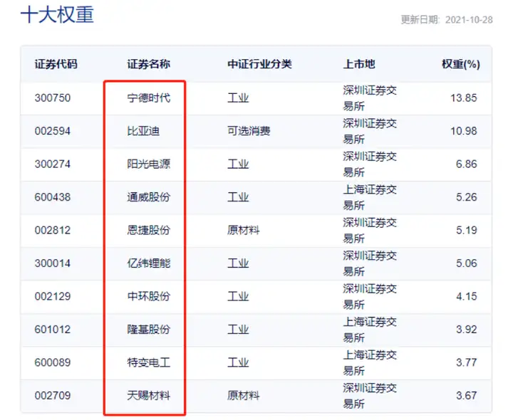Image resolution: width=513 pixels, height=420 pixels.
Task: Select the name 比亚迪
Action: 143,131
